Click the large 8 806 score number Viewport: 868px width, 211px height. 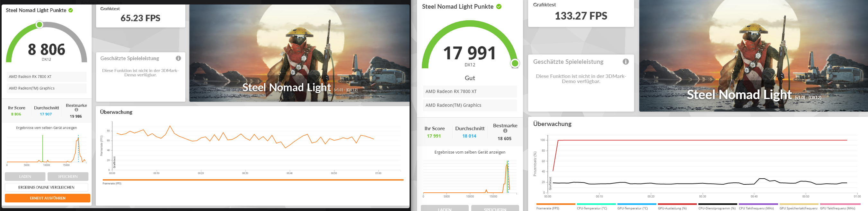(47, 49)
